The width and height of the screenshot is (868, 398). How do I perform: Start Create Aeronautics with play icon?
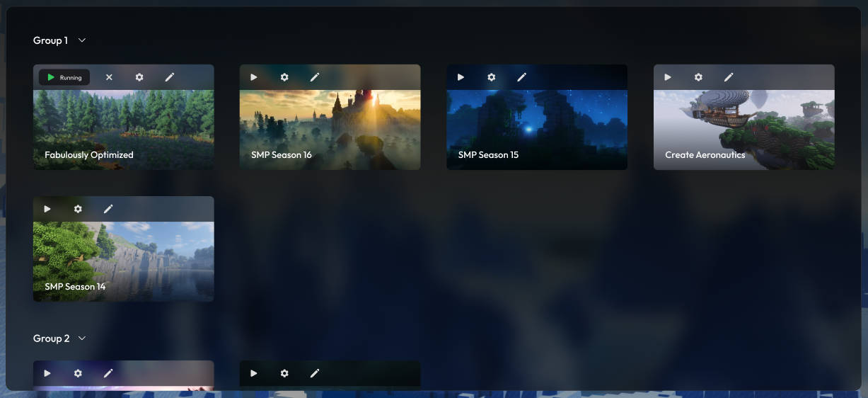[668, 77]
